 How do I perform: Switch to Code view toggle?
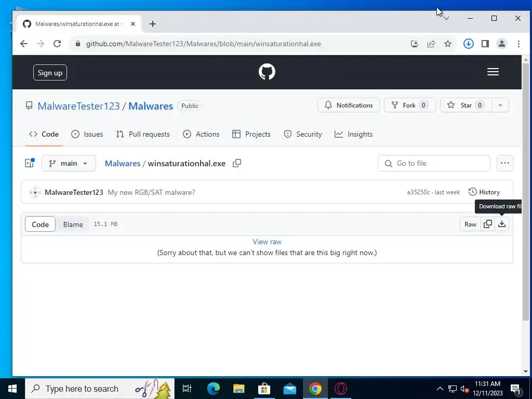click(40, 224)
